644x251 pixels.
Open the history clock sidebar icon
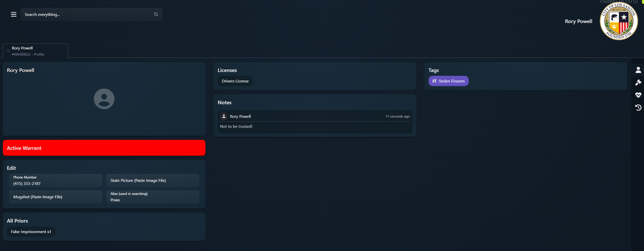[638, 108]
